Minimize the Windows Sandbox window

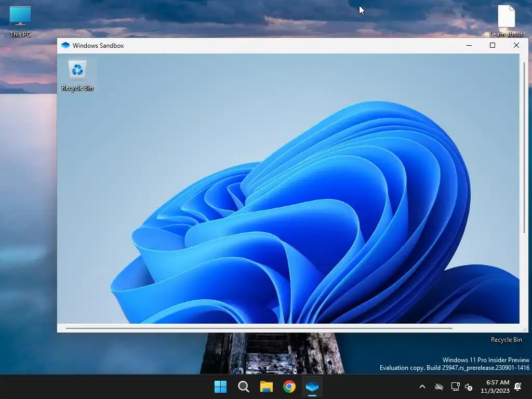click(x=469, y=46)
